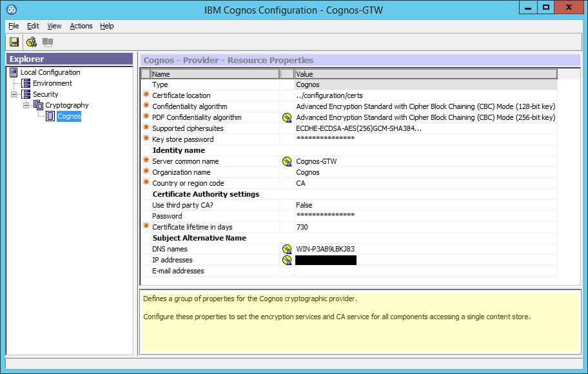Click the Certificate Authority Password value
Image resolution: width=588 pixels, height=374 pixels.
426,216
